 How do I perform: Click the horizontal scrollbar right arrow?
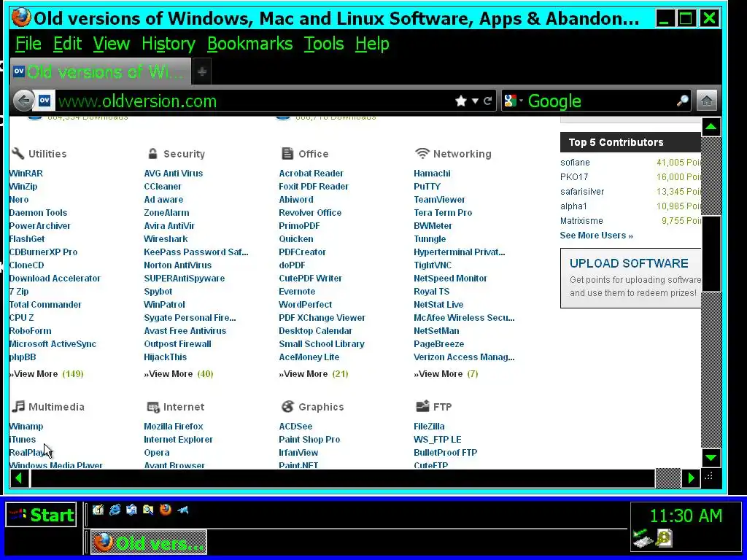(691, 478)
